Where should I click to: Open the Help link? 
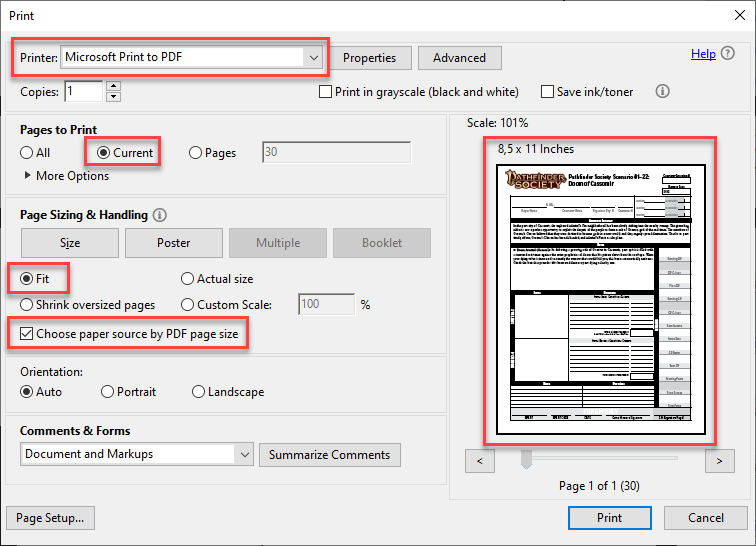(703, 54)
